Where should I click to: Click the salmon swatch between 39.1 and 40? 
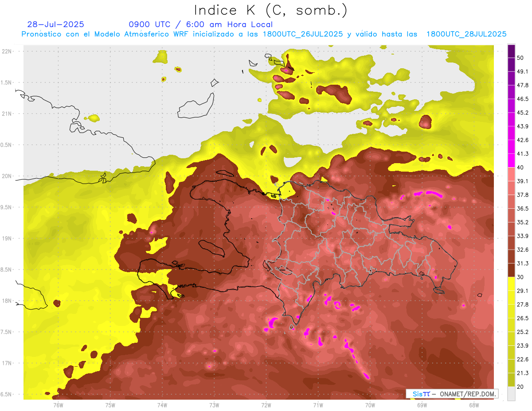pyautogui.click(x=511, y=174)
